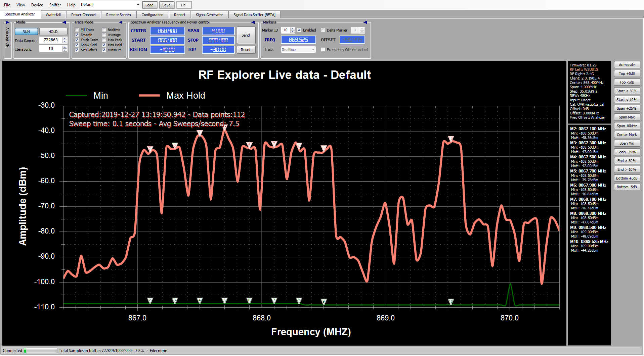Enable the Delta Marker checkbox
Viewport: 644px width, 356px height.
click(323, 30)
